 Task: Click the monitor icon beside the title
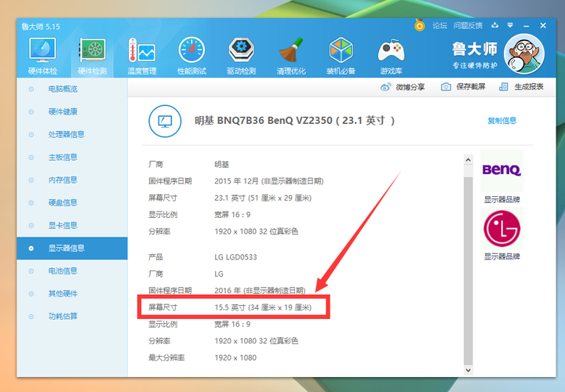[x=165, y=121]
